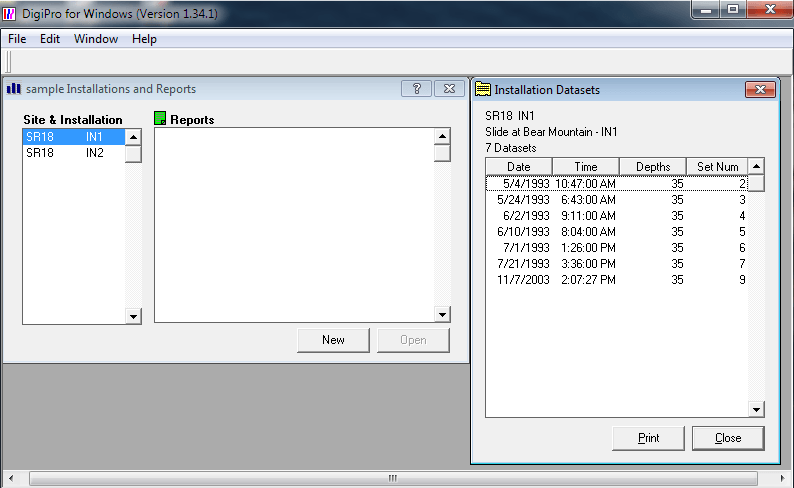
Task: Close the Installation Datasets window
Action: pyautogui.click(x=760, y=90)
